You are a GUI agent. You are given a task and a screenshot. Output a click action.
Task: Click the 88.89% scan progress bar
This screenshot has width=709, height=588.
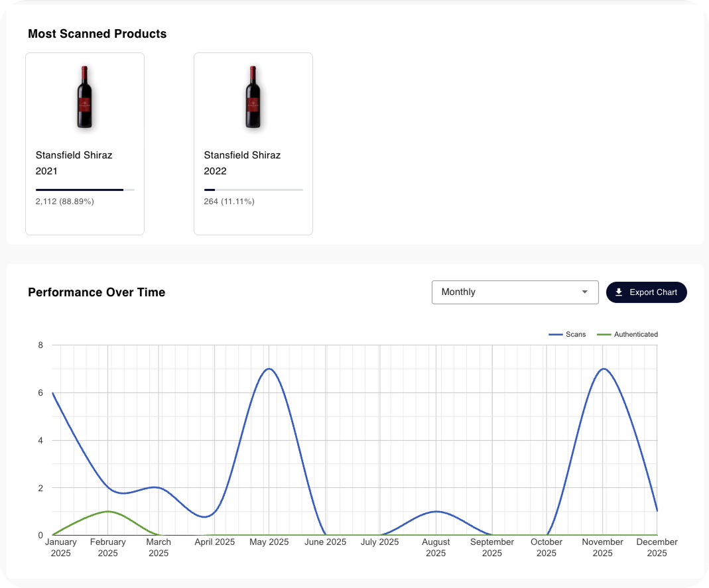pos(85,190)
